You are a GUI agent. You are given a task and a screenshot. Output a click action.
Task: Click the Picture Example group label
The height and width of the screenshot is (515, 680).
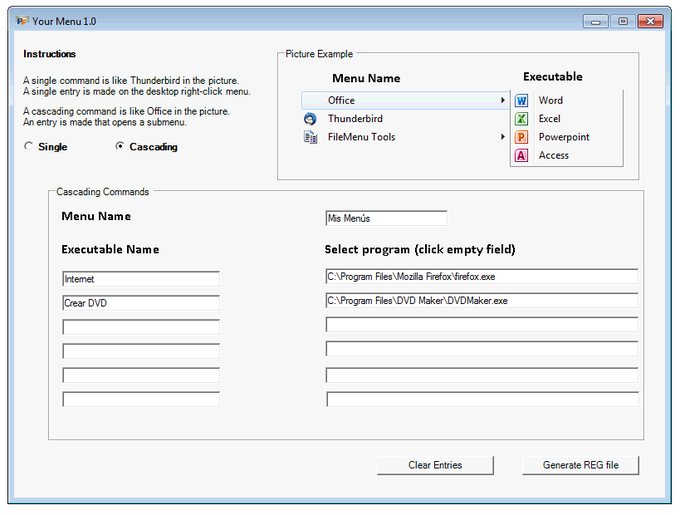point(319,54)
